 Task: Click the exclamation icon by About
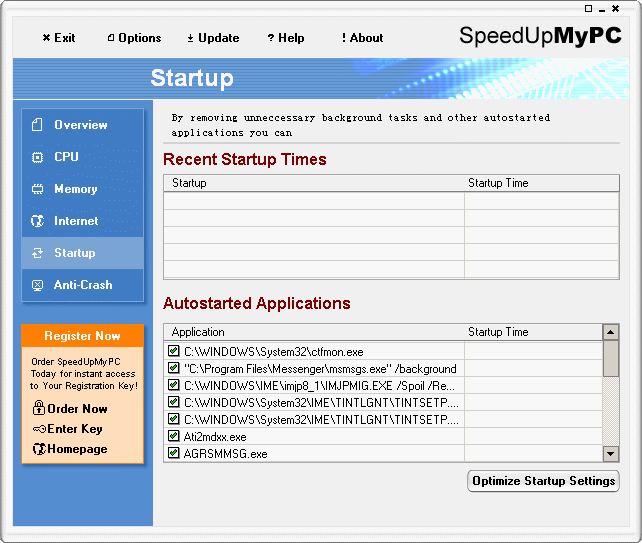(344, 38)
